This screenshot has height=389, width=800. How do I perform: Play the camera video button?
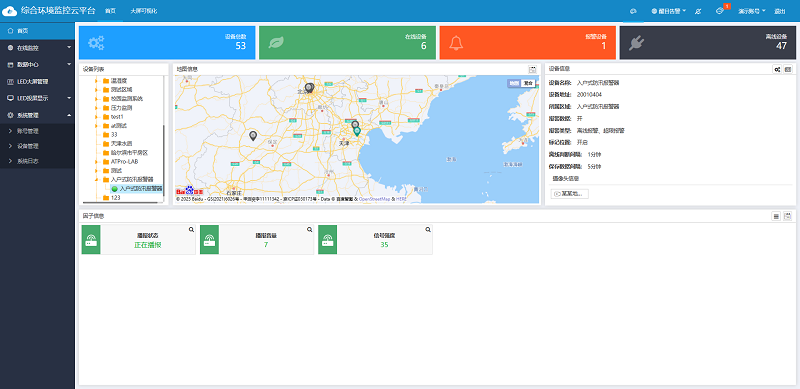tap(570, 194)
